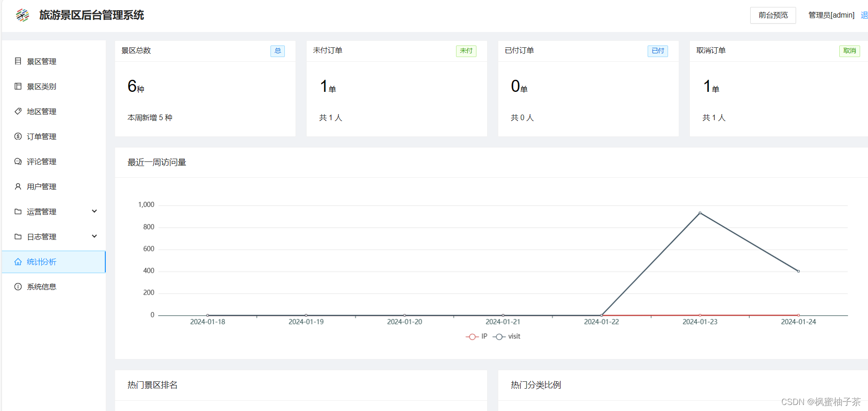Click the 最近一周访问量 chart heading
This screenshot has height=411, width=868.
(157, 162)
